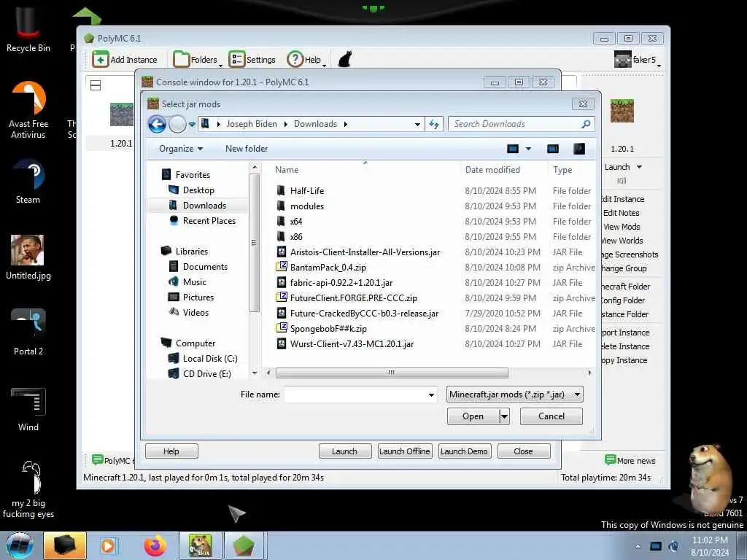Sort files by Date modified column
The image size is (747, 560).
492,169
